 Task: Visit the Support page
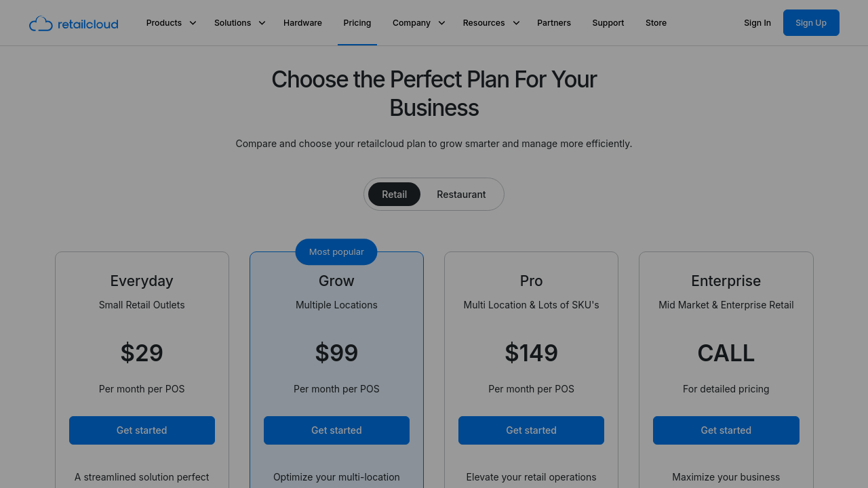(x=608, y=23)
